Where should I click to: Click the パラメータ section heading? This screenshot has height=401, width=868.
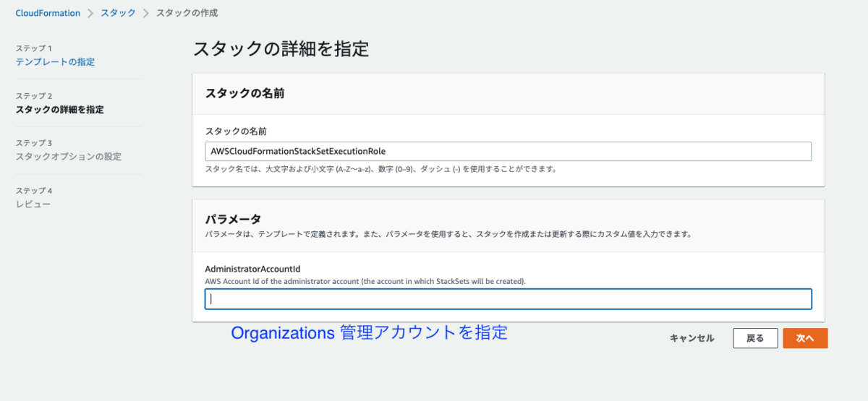click(x=233, y=218)
